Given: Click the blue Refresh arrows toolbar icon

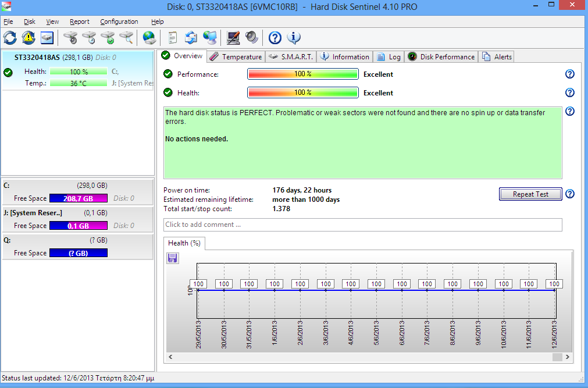Looking at the screenshot, I should pyautogui.click(x=10, y=38).
